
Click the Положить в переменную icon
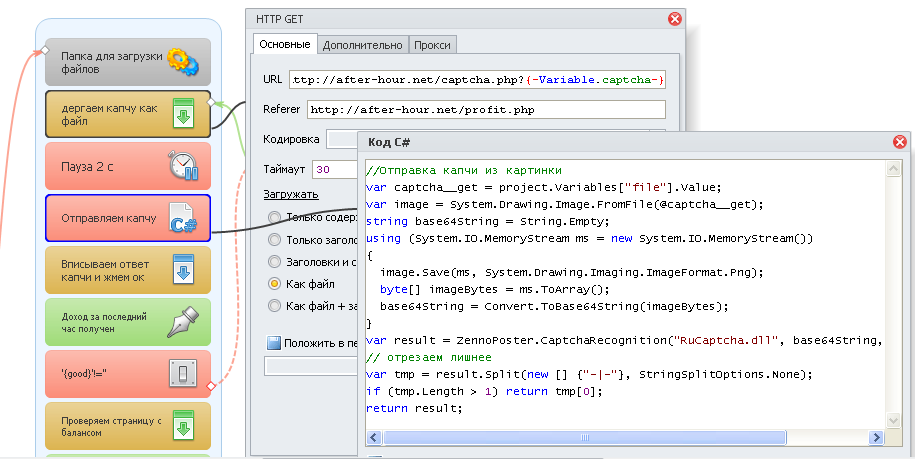point(274,343)
